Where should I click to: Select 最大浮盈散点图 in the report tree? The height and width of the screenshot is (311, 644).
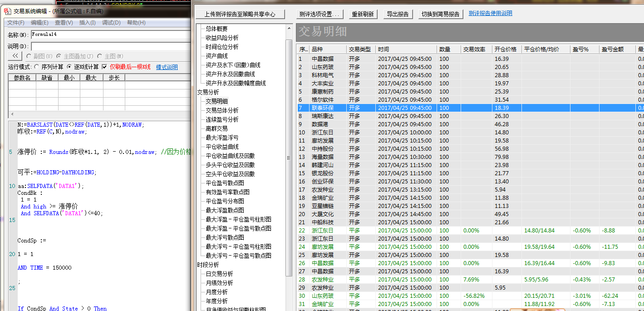click(225, 210)
